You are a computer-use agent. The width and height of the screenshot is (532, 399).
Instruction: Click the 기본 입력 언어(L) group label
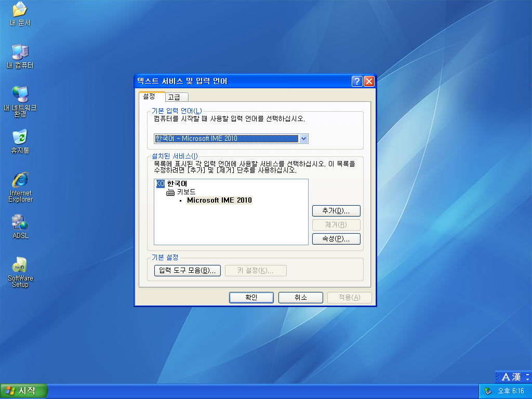(x=177, y=111)
